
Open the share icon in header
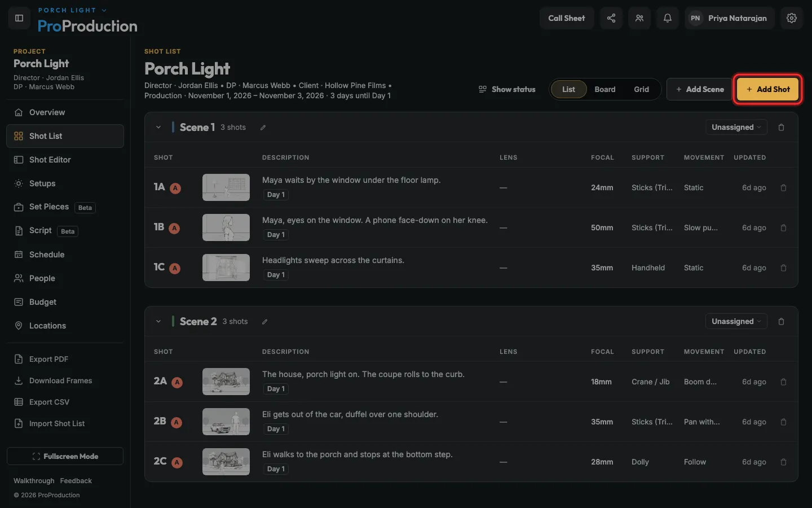click(611, 18)
